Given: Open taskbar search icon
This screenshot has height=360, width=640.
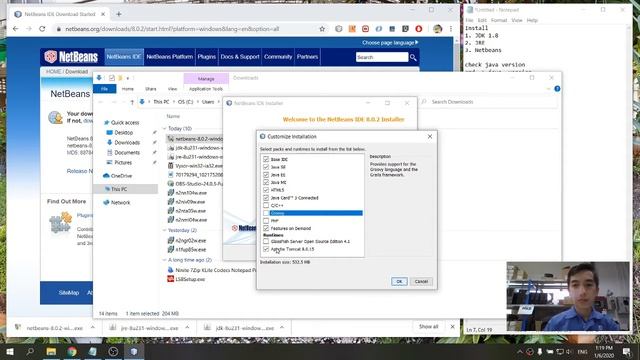Looking at the screenshot, I should pos(30,351).
